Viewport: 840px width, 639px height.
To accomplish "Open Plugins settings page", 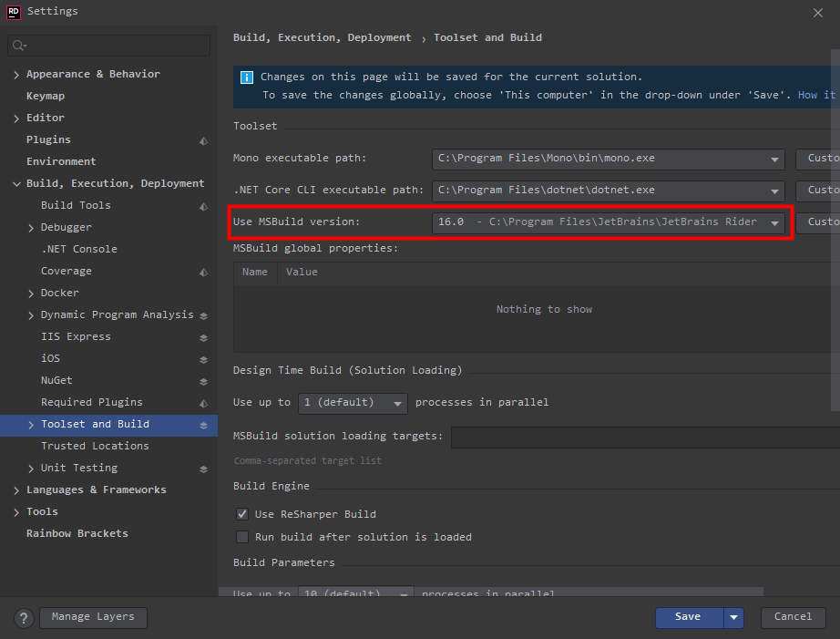I will [49, 139].
